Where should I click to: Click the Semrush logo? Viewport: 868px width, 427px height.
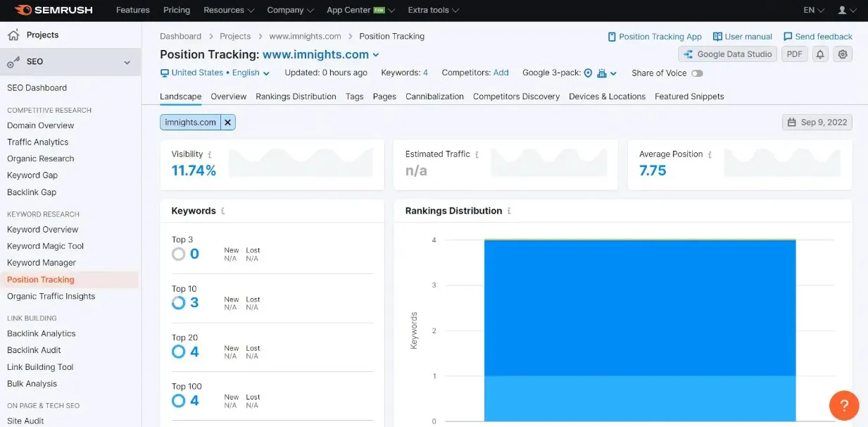pyautogui.click(x=54, y=11)
